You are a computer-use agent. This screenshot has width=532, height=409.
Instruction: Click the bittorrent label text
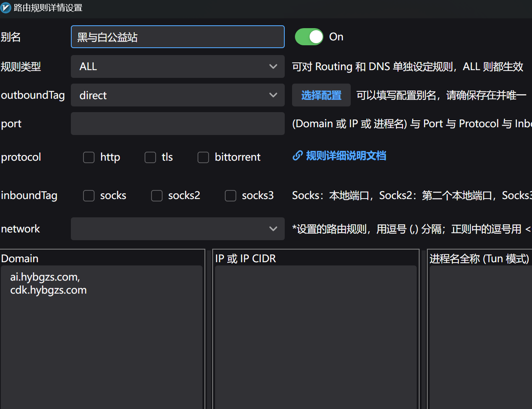tap(237, 157)
